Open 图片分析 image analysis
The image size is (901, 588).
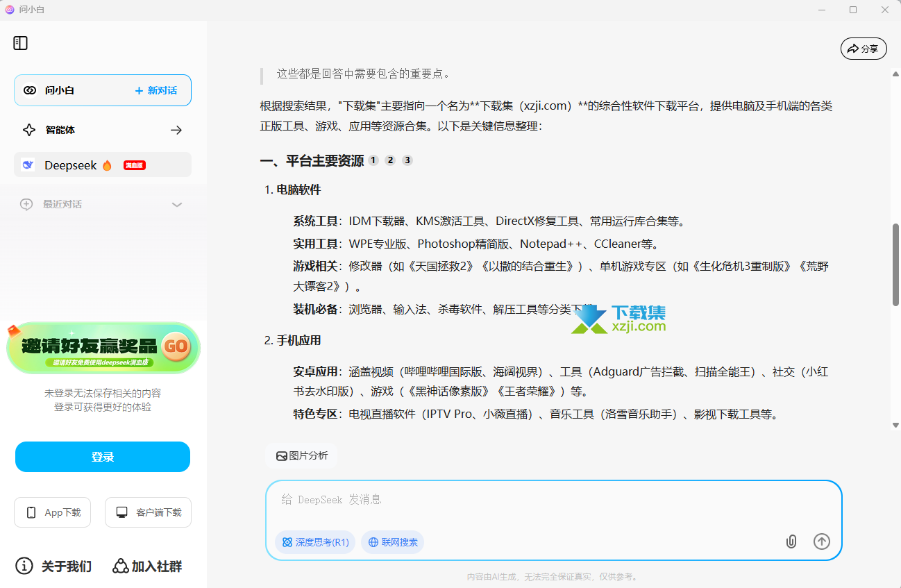302,455
